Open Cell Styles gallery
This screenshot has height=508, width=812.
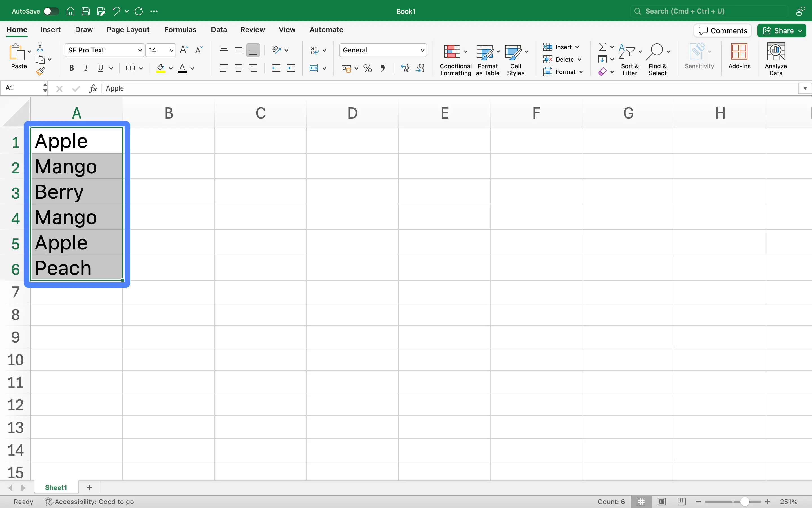click(x=516, y=60)
